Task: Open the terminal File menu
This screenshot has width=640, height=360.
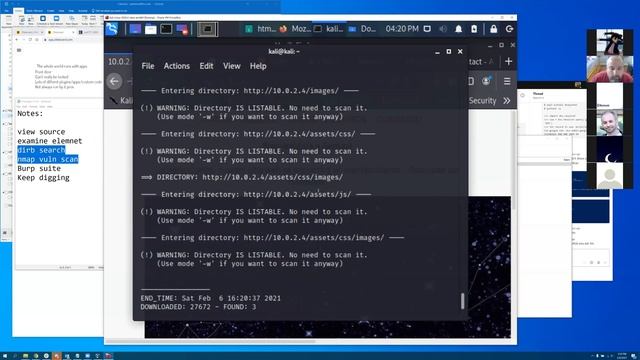Action: click(x=148, y=66)
